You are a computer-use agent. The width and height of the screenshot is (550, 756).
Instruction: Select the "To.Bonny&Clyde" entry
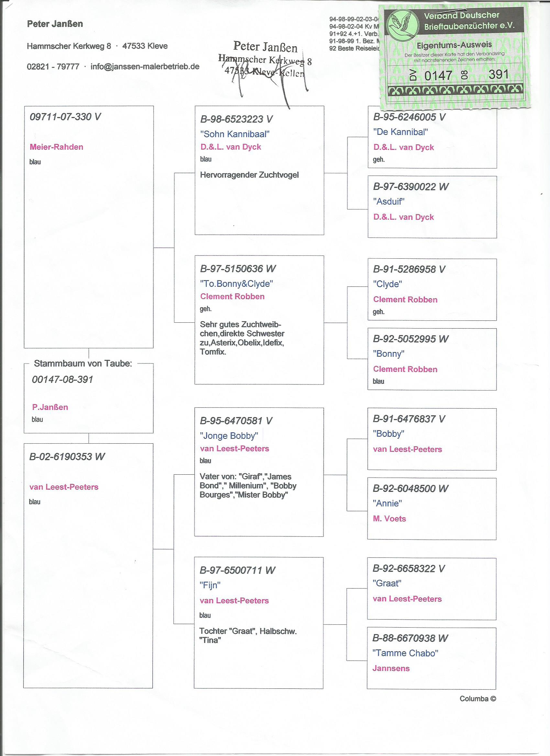(x=236, y=284)
